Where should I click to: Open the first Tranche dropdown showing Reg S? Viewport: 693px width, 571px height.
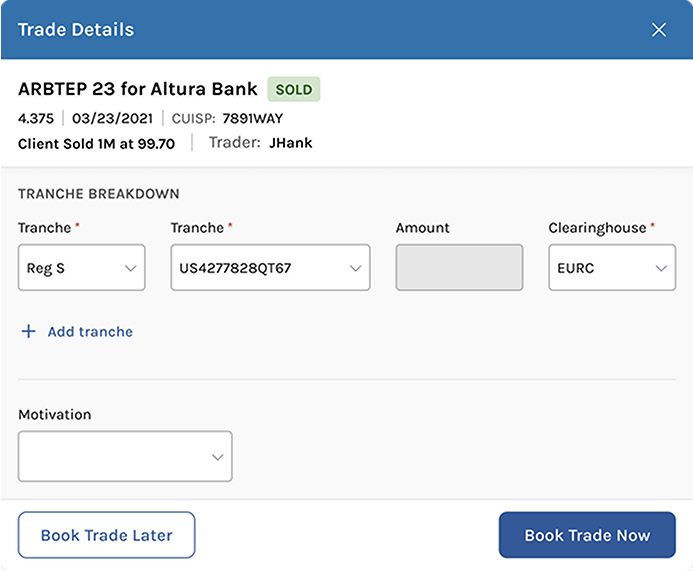point(81,268)
